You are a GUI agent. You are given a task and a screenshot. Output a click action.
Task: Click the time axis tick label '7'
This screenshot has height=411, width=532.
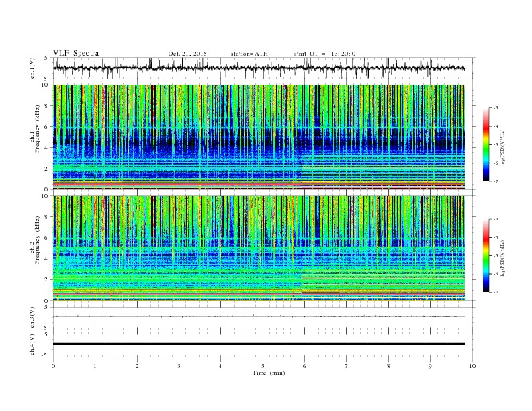(347, 366)
